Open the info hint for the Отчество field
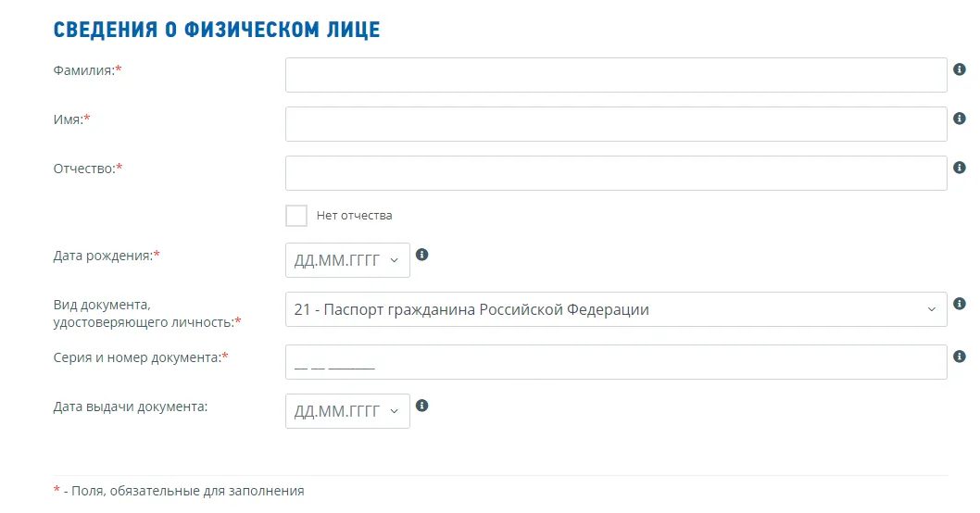The width and height of the screenshot is (980, 513). coord(960,168)
